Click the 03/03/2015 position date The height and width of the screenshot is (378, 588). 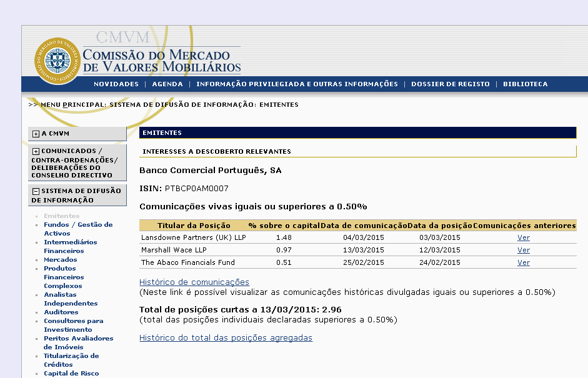tap(440, 237)
